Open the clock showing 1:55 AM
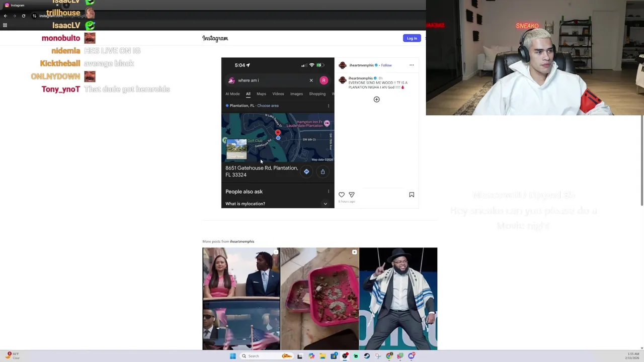644x362 pixels. [x=633, y=356]
